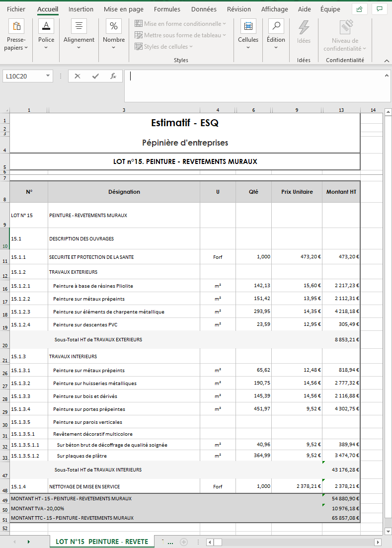
Task: Open the Édition search group
Action: 276,35
